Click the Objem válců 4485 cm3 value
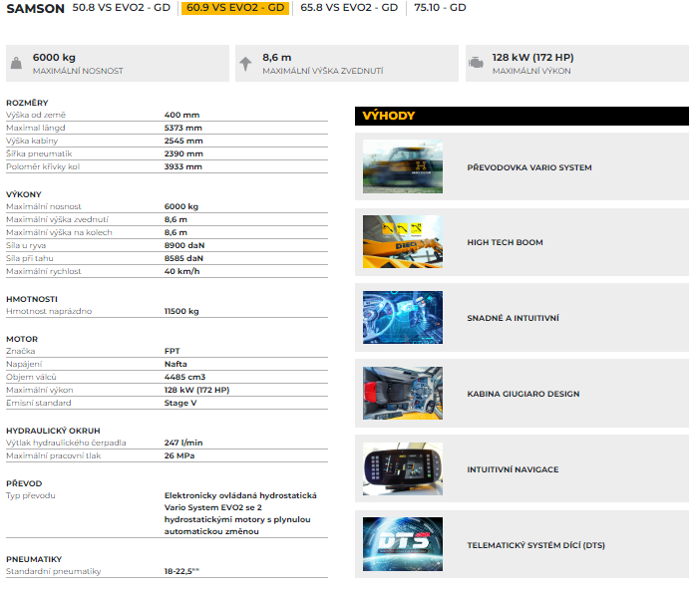This screenshot has width=700, height=597. click(x=184, y=377)
